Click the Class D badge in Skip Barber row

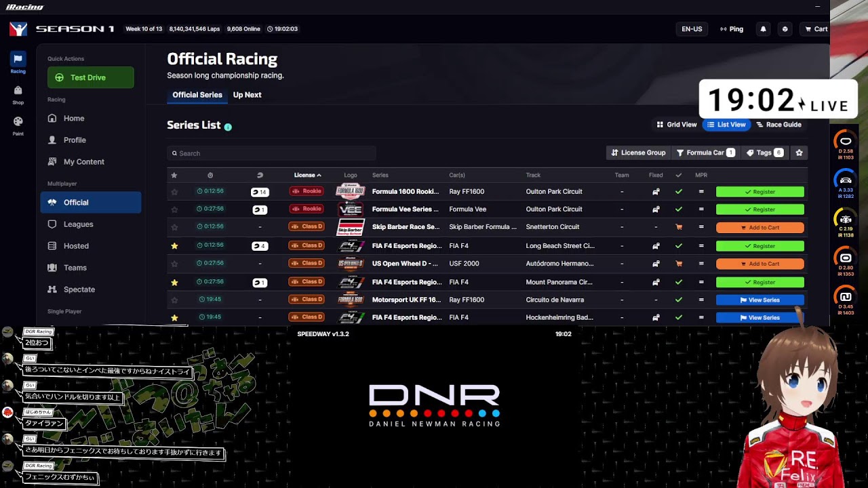[306, 226]
